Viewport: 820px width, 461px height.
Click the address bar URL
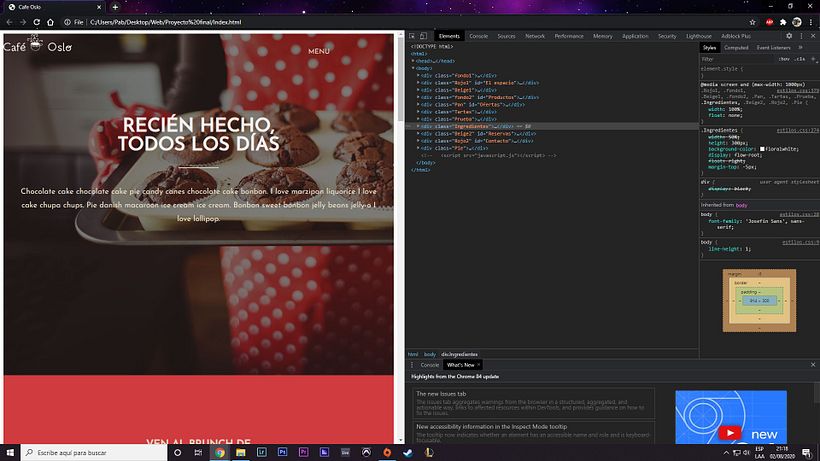click(x=165, y=22)
